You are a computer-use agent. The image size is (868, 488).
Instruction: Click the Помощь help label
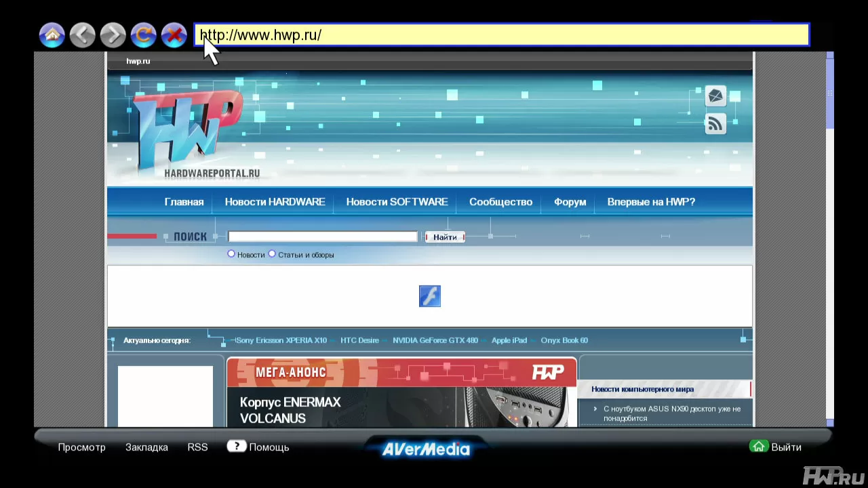pos(269,447)
